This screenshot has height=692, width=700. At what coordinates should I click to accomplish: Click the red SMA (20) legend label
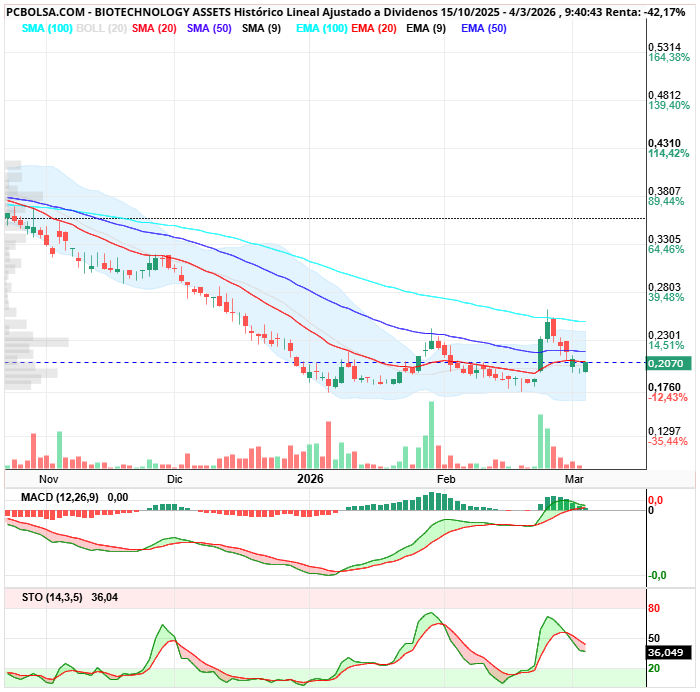(154, 29)
